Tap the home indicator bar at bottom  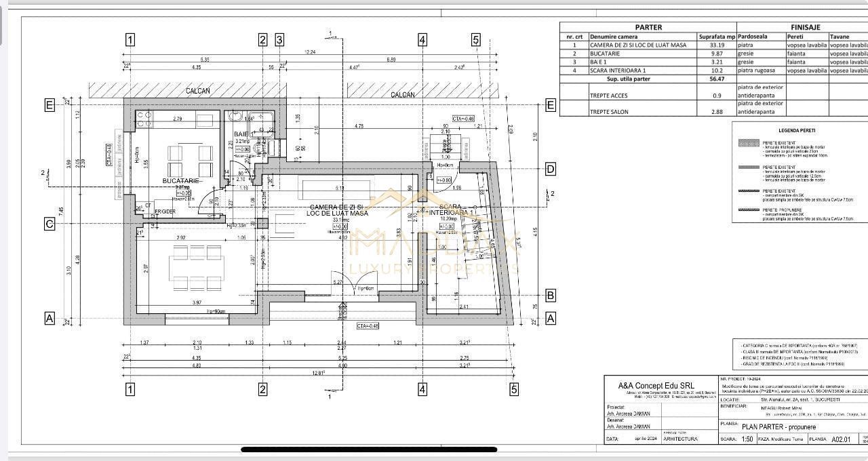point(369,449)
